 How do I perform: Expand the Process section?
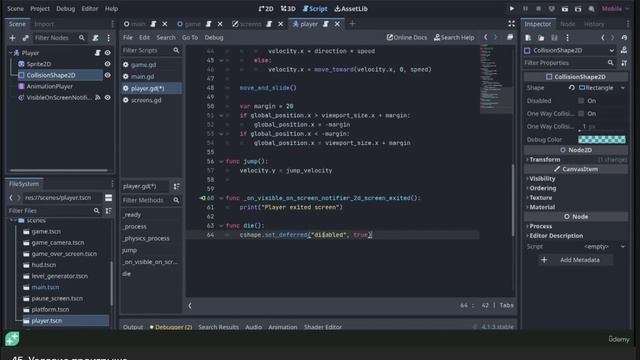(x=540, y=226)
